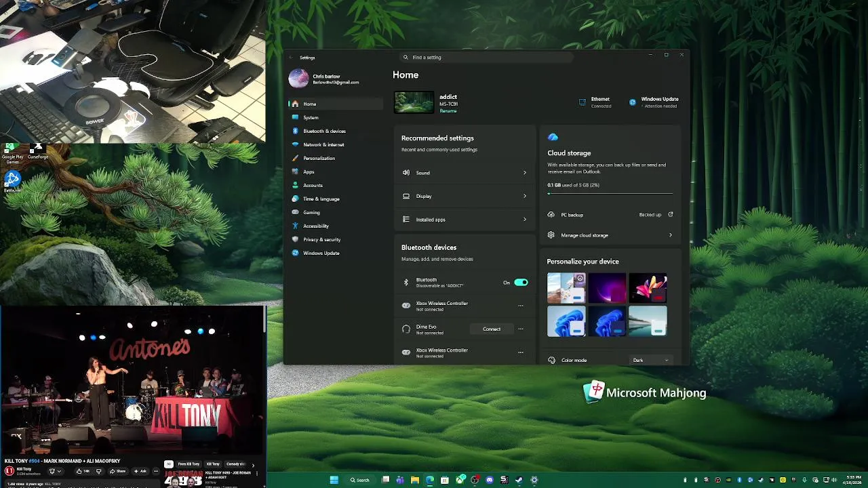This screenshot has width=868, height=488.
Task: Open CurseForge desktop shortcut
Action: coord(37,152)
